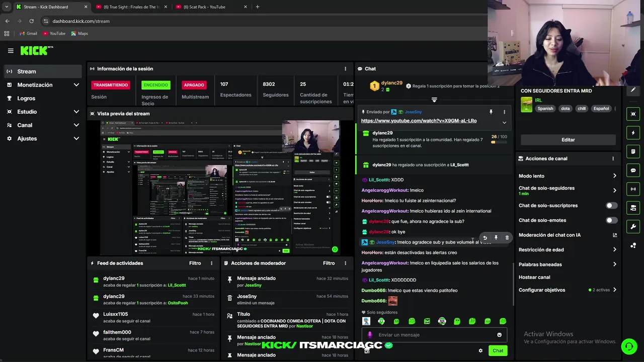Select Logros in the left sidebar
The width and height of the screenshot is (644, 362).
point(43,99)
